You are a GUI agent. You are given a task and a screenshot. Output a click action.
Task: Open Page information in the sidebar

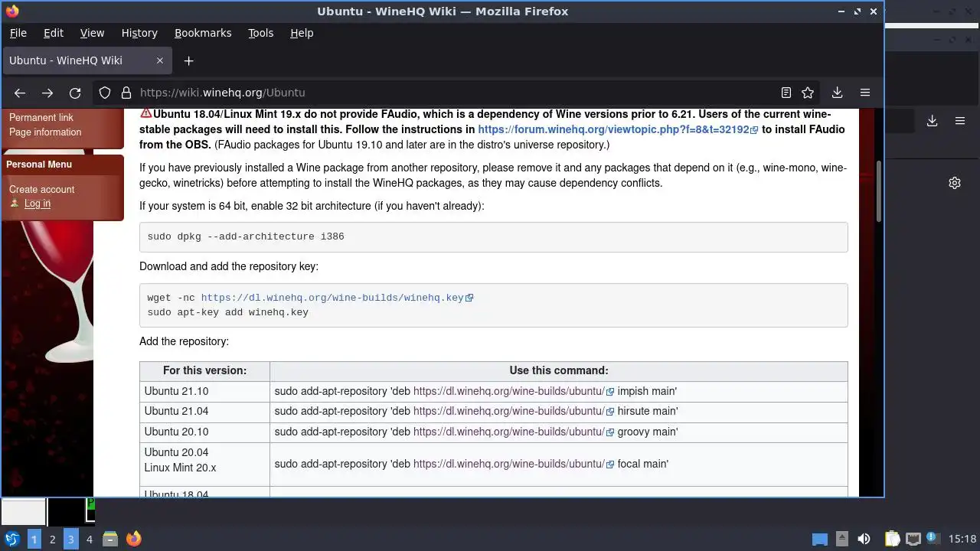point(45,132)
